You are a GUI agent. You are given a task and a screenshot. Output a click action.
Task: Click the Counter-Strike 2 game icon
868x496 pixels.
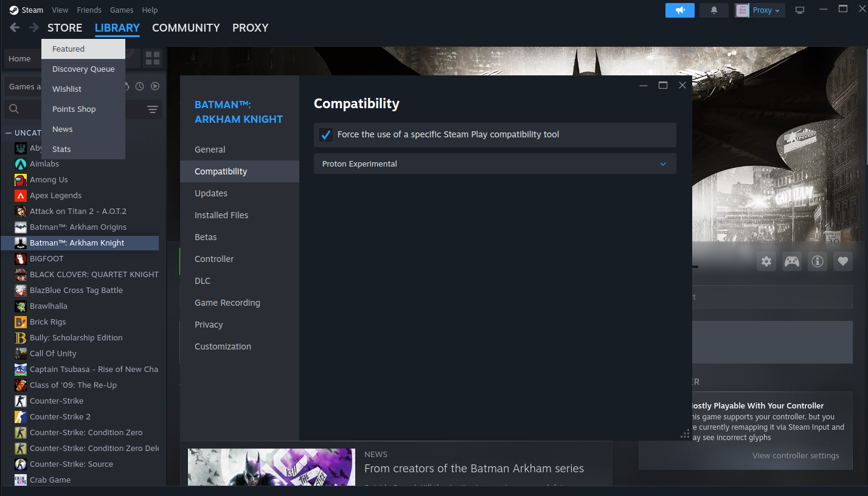pyautogui.click(x=21, y=417)
